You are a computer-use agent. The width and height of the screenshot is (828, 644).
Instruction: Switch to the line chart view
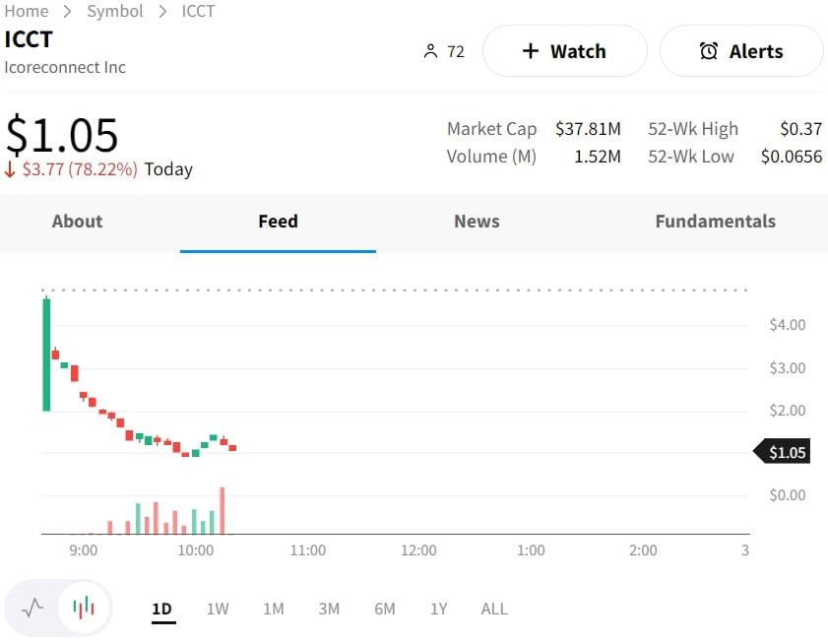coord(32,608)
